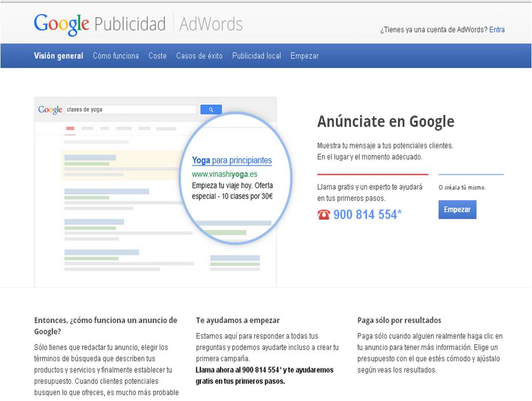This screenshot has width=532, height=401.
Task: Click the AdWords text in the header
Action: (x=211, y=24)
